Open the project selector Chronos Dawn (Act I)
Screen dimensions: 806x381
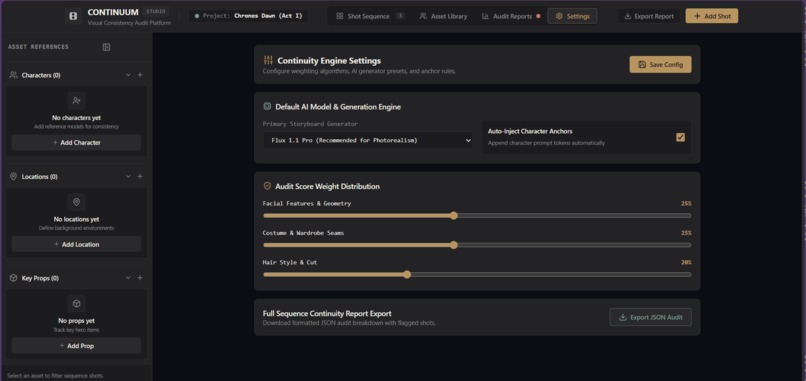click(x=248, y=16)
